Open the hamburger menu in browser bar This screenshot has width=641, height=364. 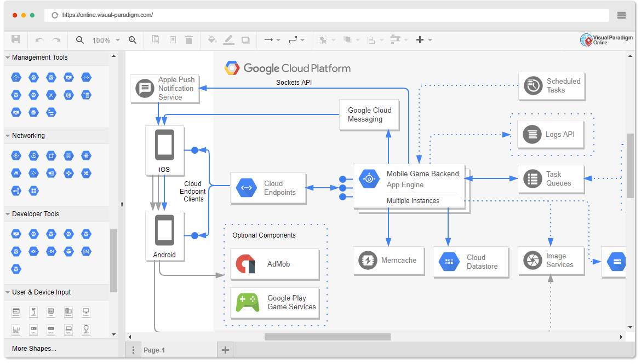coord(621,15)
